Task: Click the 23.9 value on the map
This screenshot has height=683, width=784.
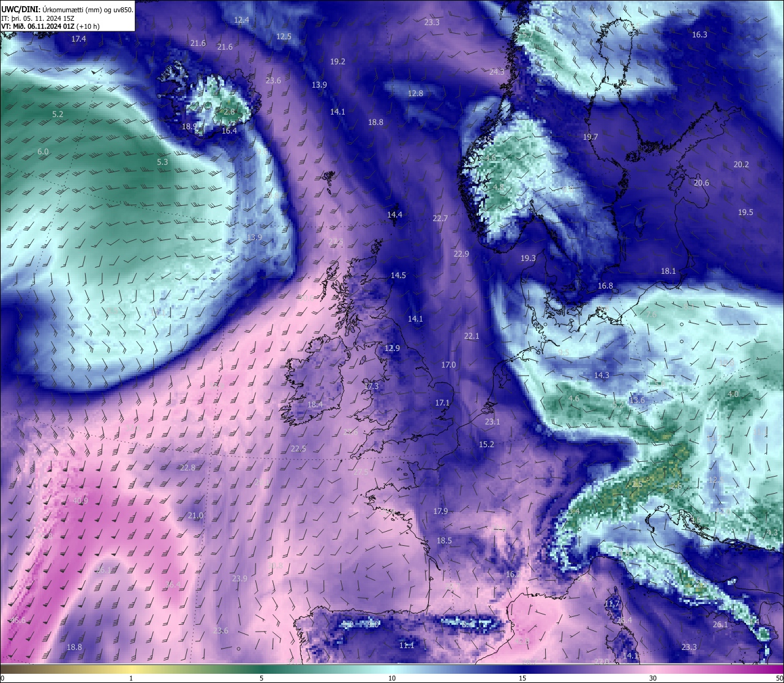Action: coord(239,578)
